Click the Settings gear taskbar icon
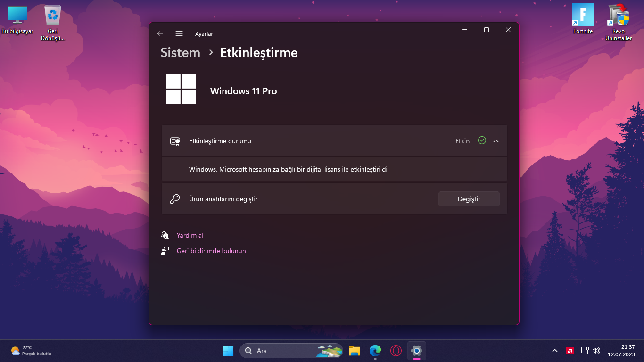This screenshot has width=644, height=362. click(417, 351)
